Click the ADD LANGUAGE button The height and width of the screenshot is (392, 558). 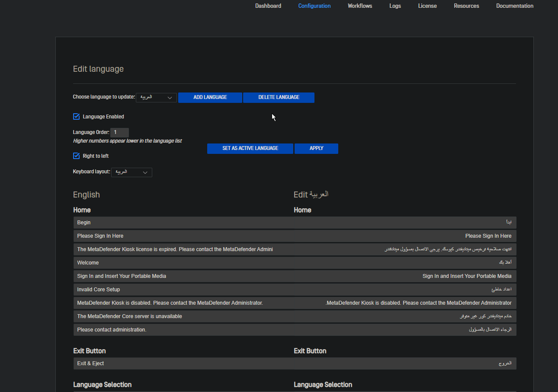click(x=210, y=97)
